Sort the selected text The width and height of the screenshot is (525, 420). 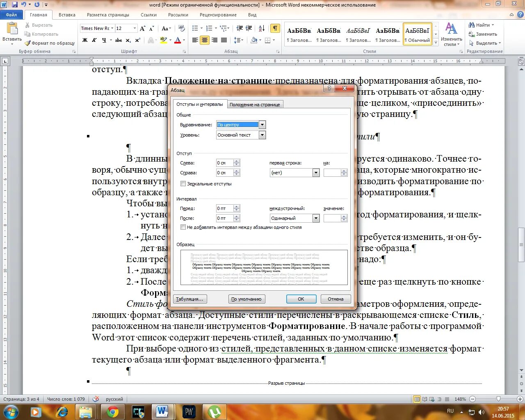pyautogui.click(x=262, y=28)
